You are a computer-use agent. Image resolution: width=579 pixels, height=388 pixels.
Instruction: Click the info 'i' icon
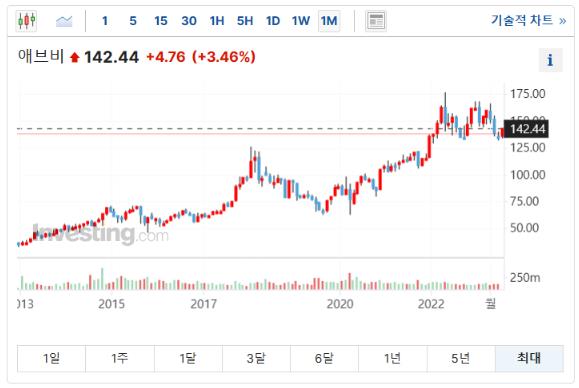[x=550, y=60]
